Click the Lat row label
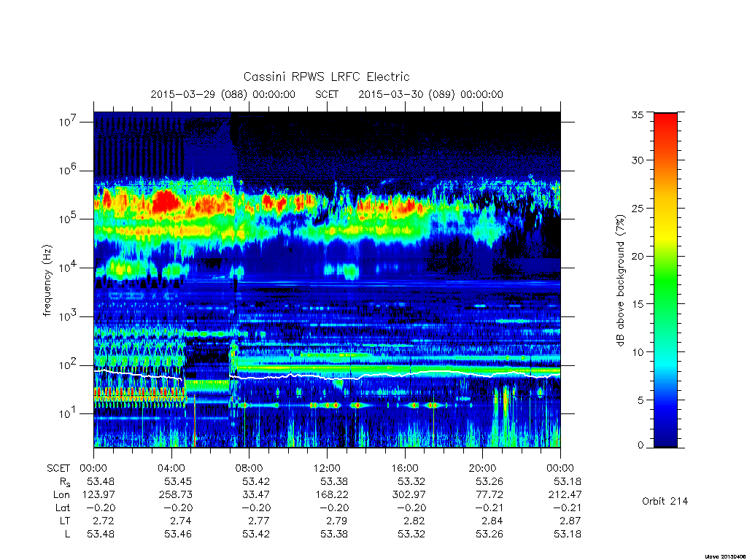This screenshot has height=560, width=747. coord(63,508)
